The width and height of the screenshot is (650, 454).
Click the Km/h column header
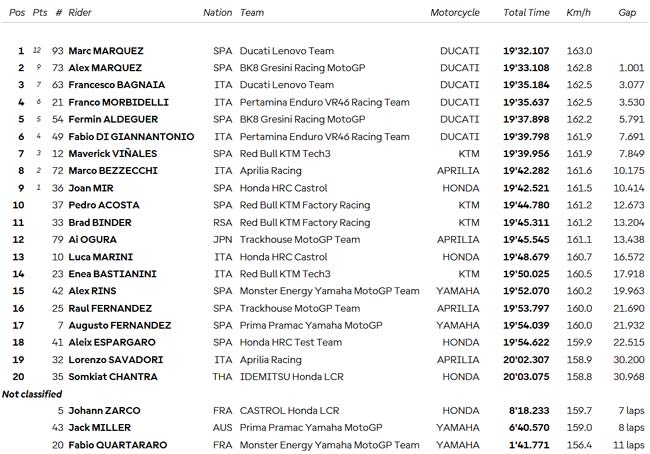(578, 12)
